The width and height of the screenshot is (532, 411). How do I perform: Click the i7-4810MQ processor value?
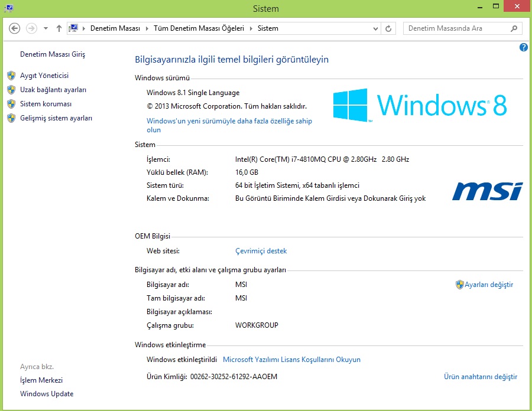[322, 159]
